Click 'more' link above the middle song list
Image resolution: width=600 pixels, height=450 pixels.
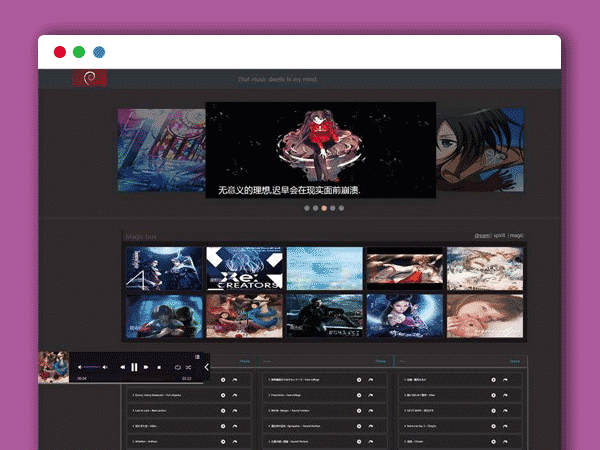tap(380, 361)
